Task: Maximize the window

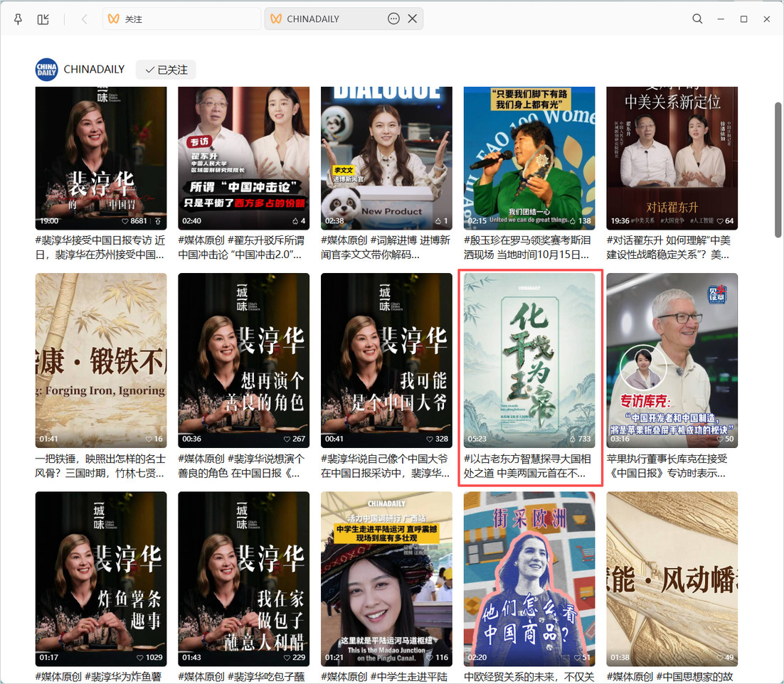Action: pyautogui.click(x=744, y=19)
